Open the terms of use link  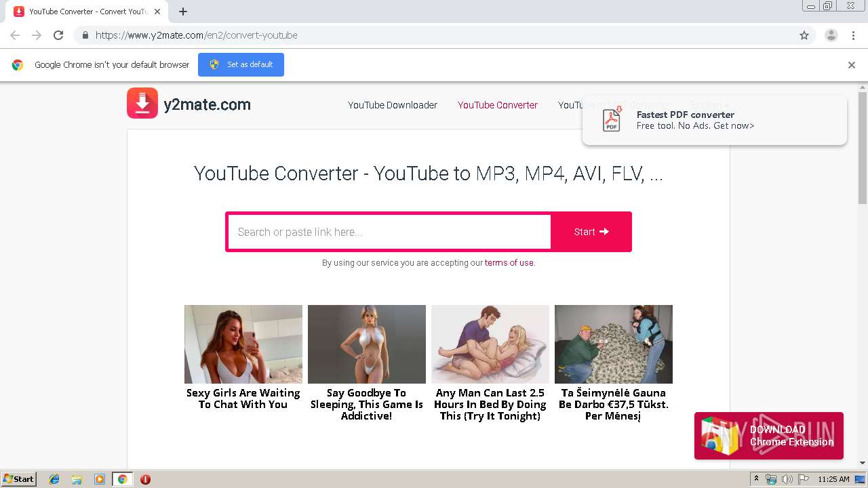click(x=509, y=263)
